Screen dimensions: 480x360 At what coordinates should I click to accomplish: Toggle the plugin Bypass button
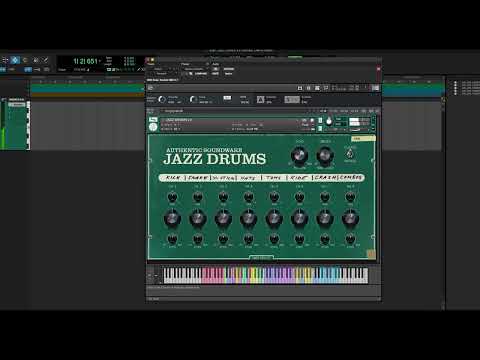229,69
